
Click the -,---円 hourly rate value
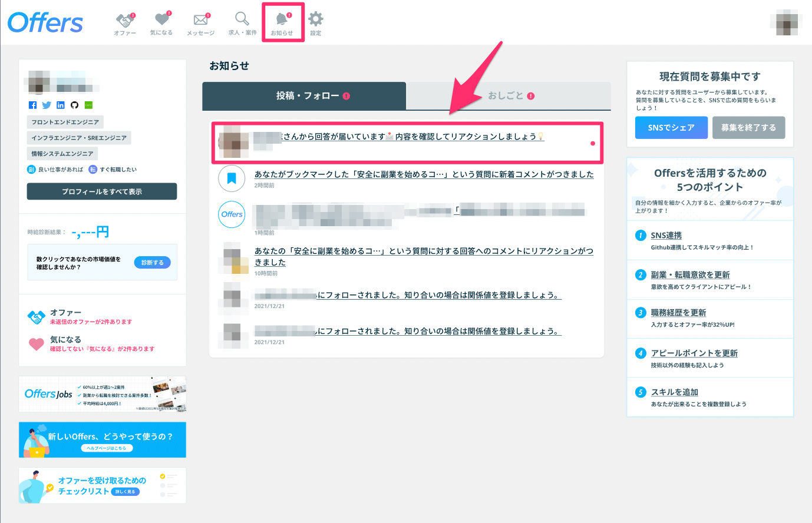point(90,232)
